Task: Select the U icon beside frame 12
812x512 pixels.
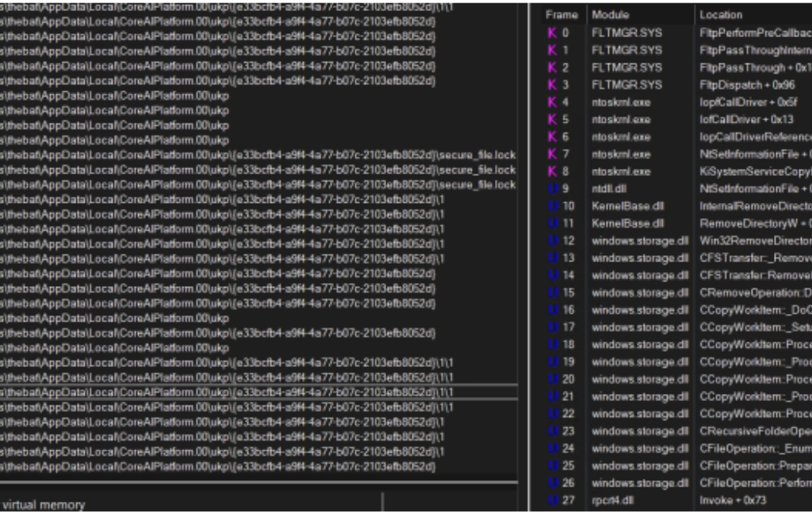Action: [x=552, y=240]
